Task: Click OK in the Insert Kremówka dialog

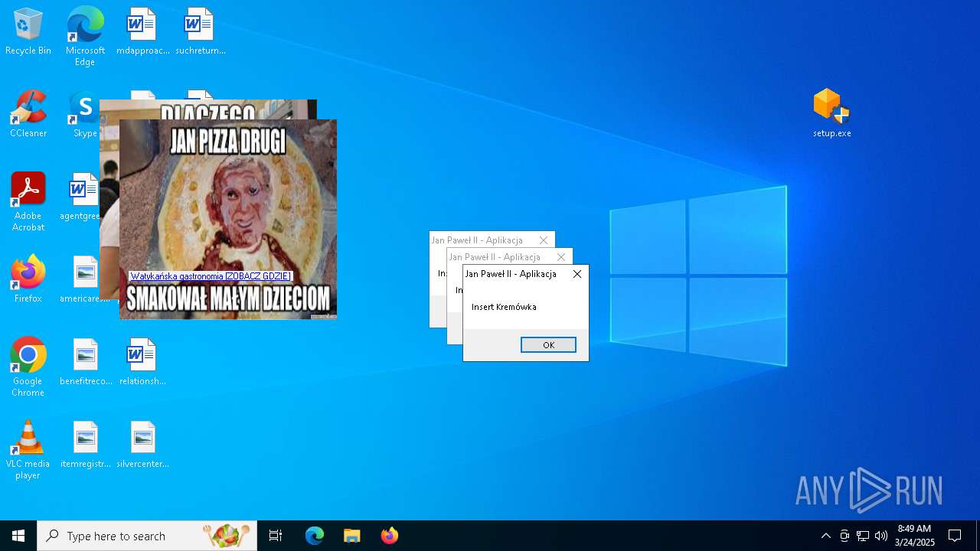Action: point(548,345)
